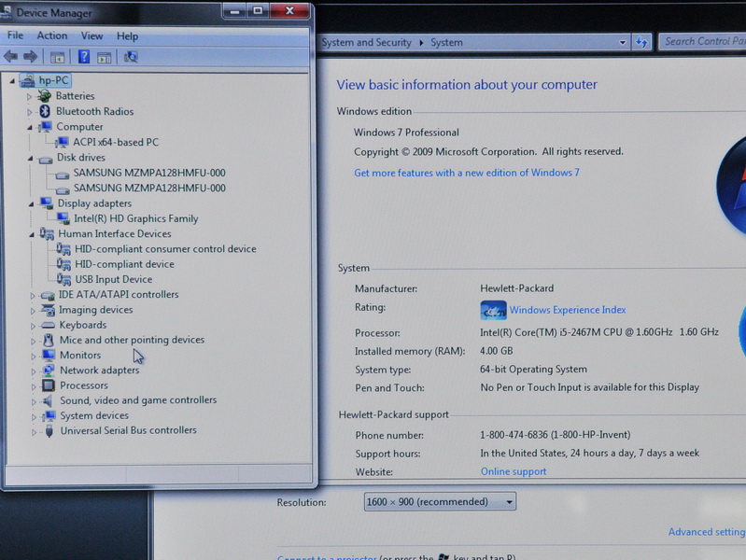This screenshot has height=560, width=746.
Task: Click the Human Interface Devices icon
Action: [x=47, y=233]
